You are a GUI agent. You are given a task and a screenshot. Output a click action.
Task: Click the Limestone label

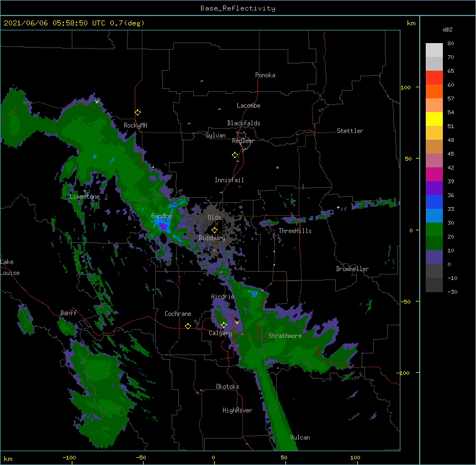(x=84, y=197)
